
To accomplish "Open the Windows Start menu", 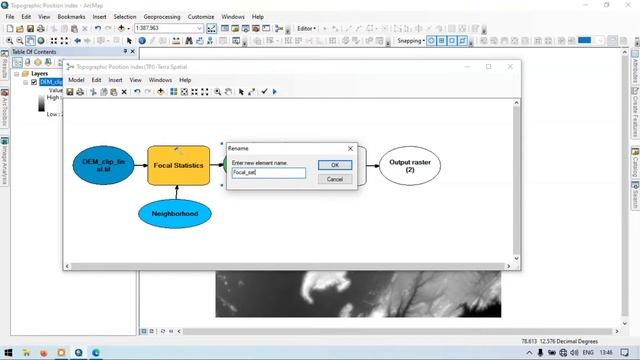I will (8, 353).
